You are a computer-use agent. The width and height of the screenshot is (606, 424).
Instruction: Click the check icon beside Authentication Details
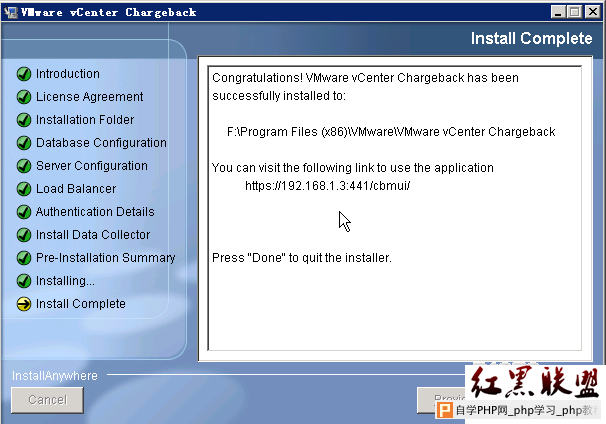click(x=24, y=212)
